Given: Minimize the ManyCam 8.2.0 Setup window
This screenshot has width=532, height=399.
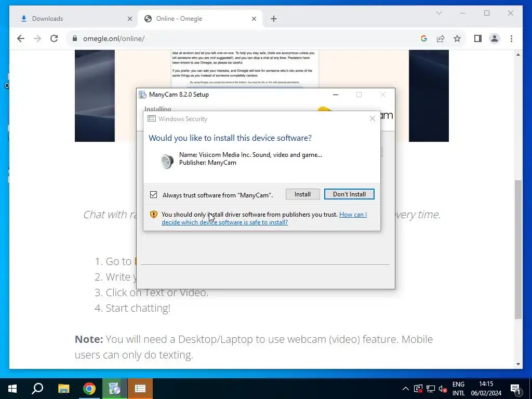Looking at the screenshot, I should point(336,95).
